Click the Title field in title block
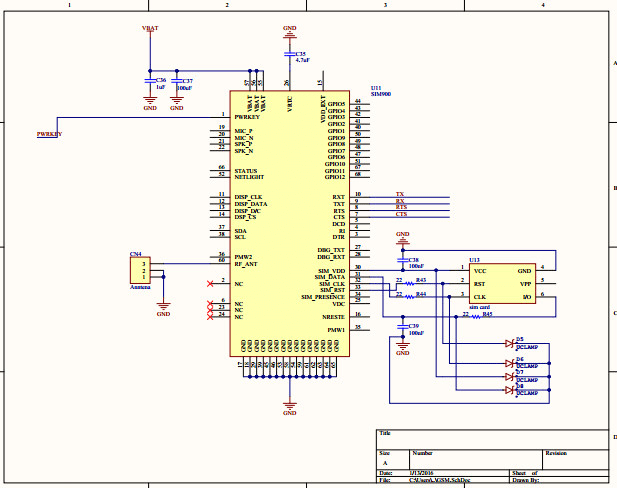The height and width of the screenshot is (488, 617). coord(492,440)
